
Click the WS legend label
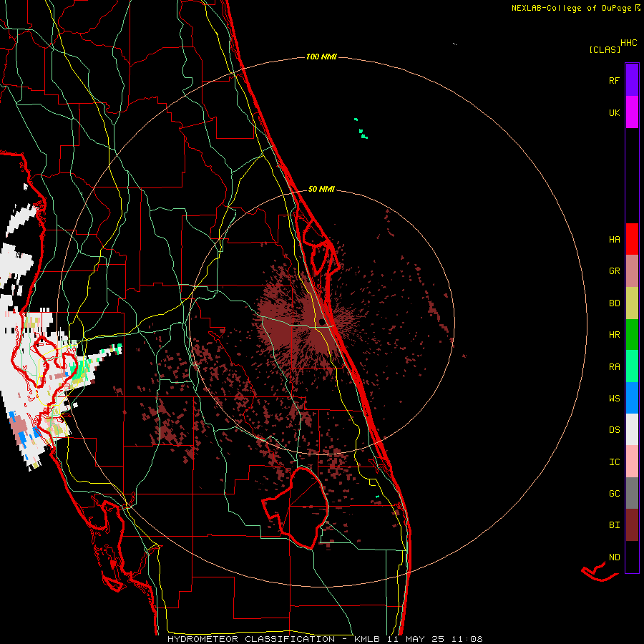point(614,398)
